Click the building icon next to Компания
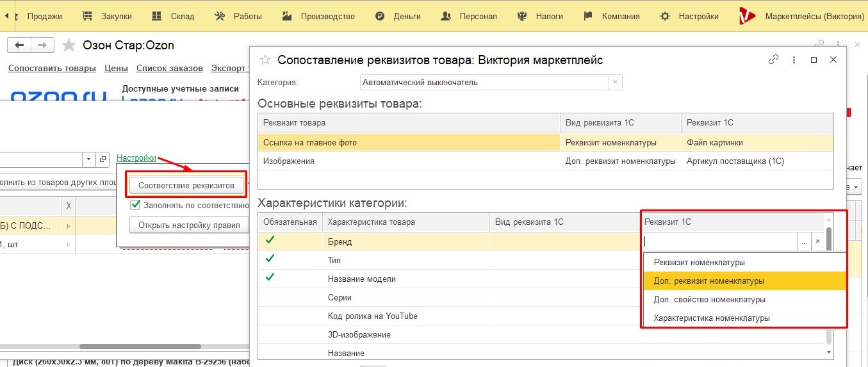 pos(589,16)
